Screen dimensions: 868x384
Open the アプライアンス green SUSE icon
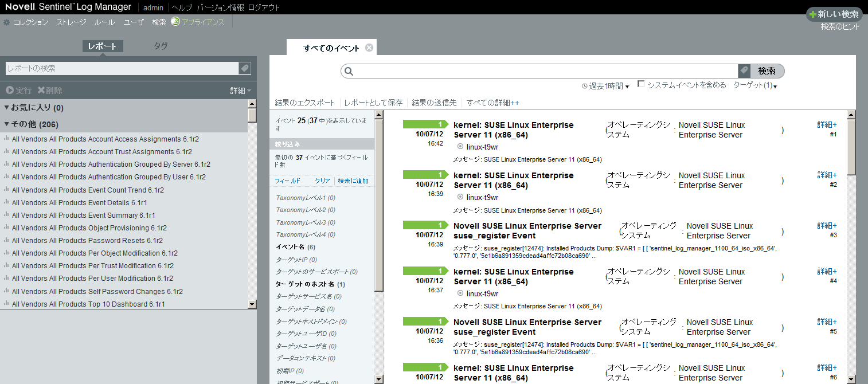(175, 22)
